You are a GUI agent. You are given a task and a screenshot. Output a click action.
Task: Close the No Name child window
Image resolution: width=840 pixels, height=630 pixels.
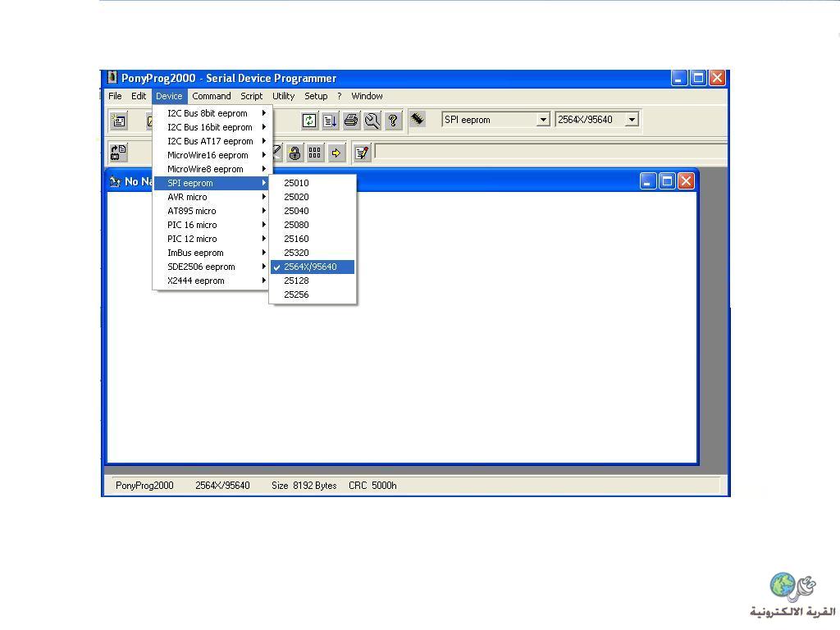click(687, 181)
